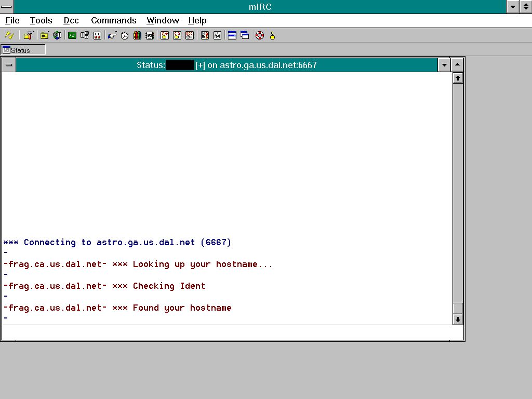Open the Commands menu
532x399 pixels.
(114, 21)
